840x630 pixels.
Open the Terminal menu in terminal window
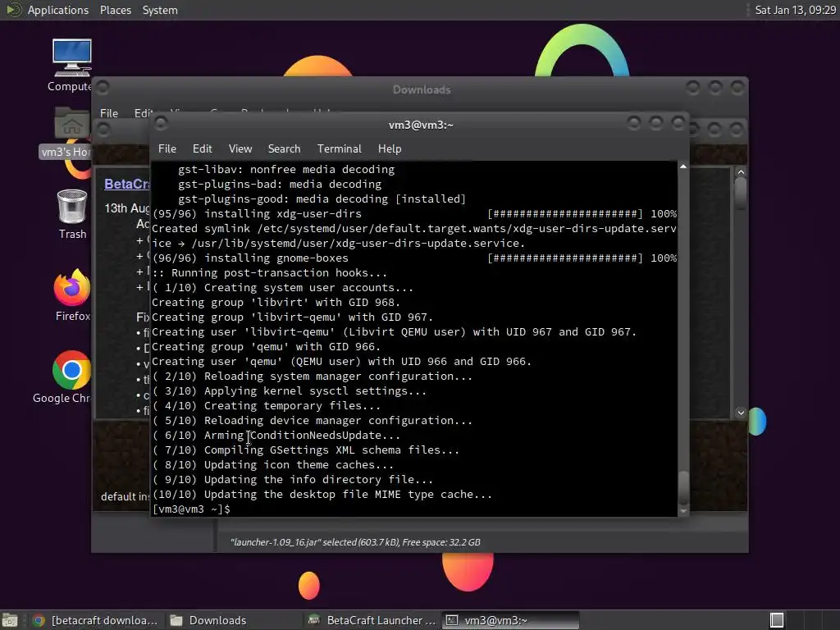click(339, 149)
